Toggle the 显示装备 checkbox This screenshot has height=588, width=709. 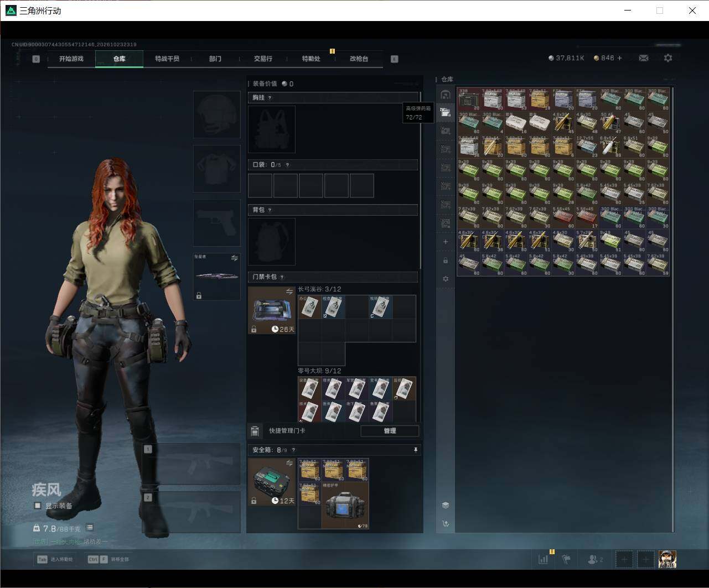click(x=38, y=506)
